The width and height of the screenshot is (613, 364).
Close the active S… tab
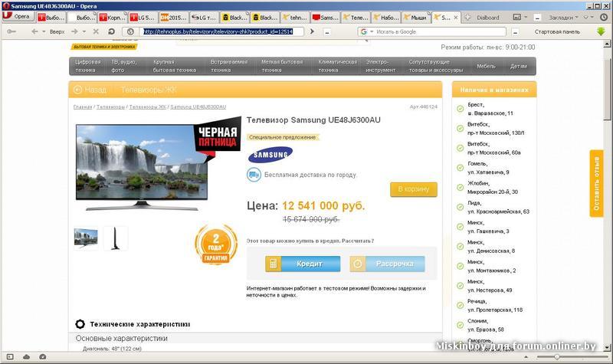(455, 18)
